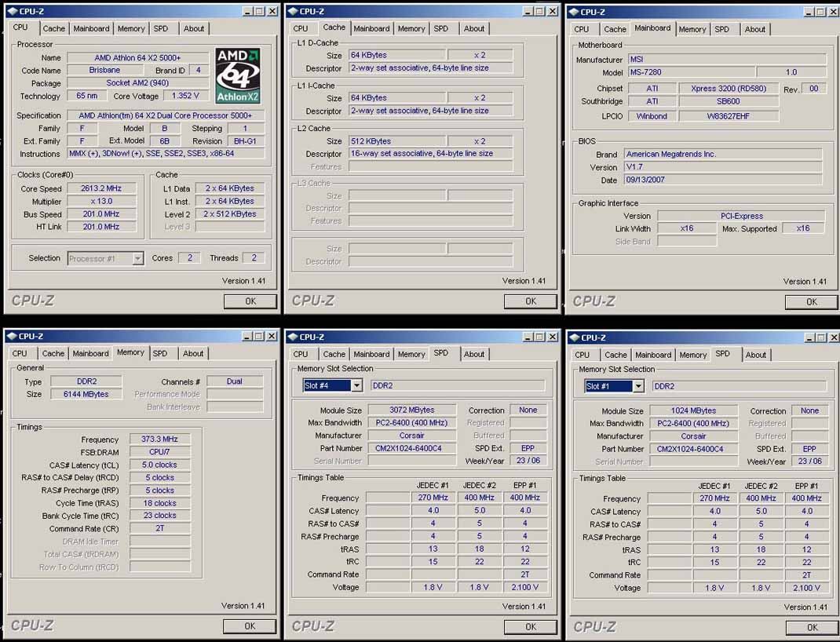Click CPU-Z title icon in Slot #4 SPD window
The width and height of the screenshot is (840, 642).
click(x=293, y=337)
